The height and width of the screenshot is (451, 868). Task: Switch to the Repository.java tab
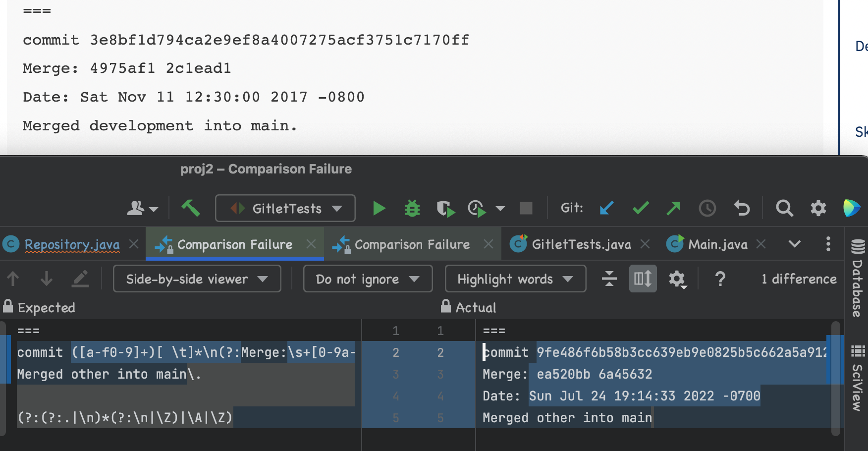[72, 244]
